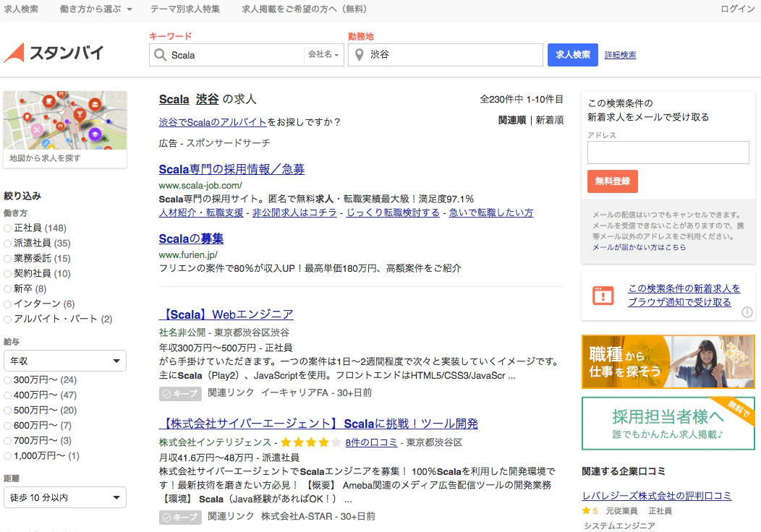
Task: Sort results by 新着順
Action: [x=550, y=120]
